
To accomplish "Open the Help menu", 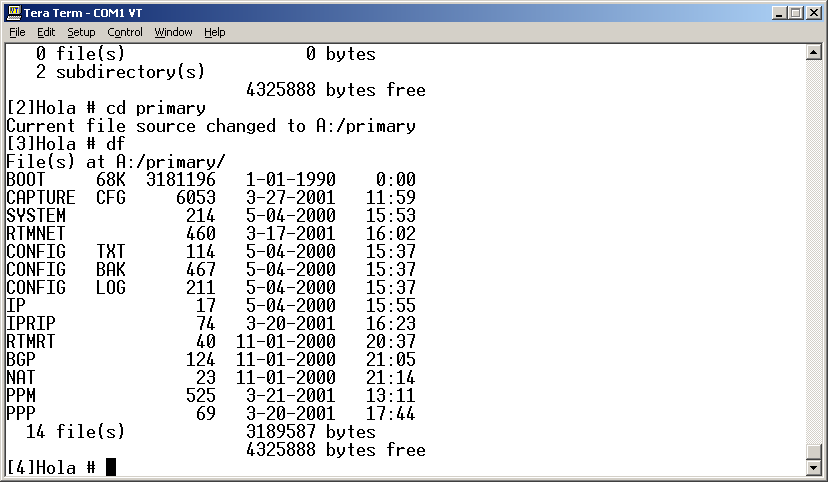I will [215, 32].
